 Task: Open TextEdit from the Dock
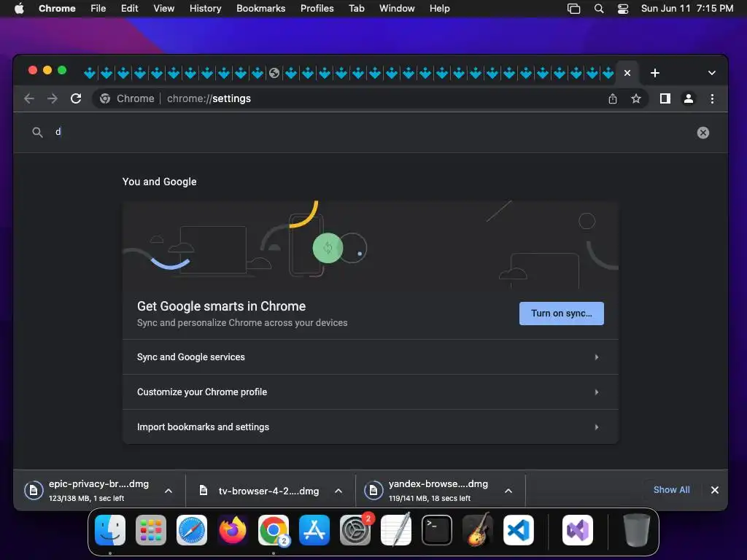point(396,530)
